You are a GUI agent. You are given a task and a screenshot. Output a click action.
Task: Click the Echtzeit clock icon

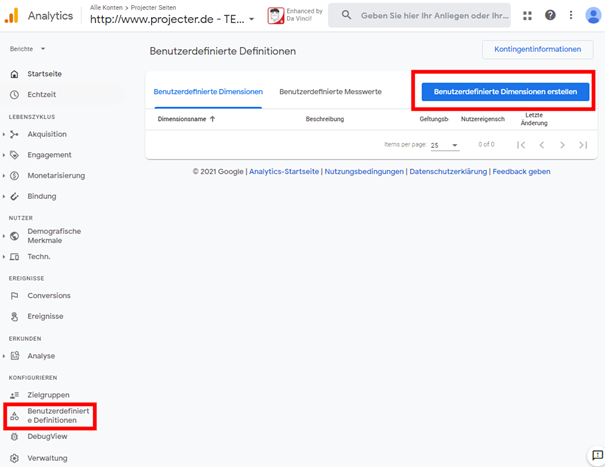tap(14, 95)
